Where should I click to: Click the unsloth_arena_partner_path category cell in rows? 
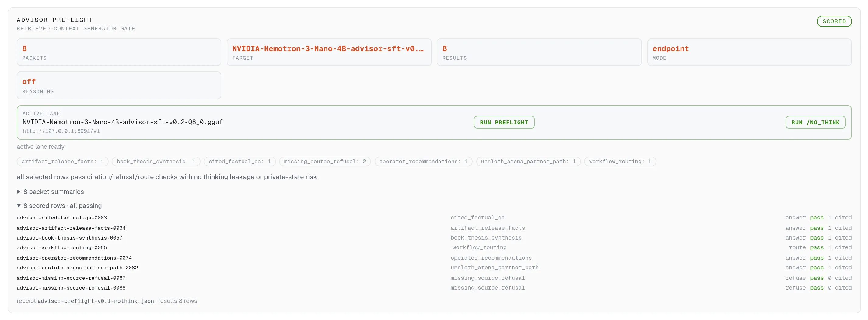point(494,268)
